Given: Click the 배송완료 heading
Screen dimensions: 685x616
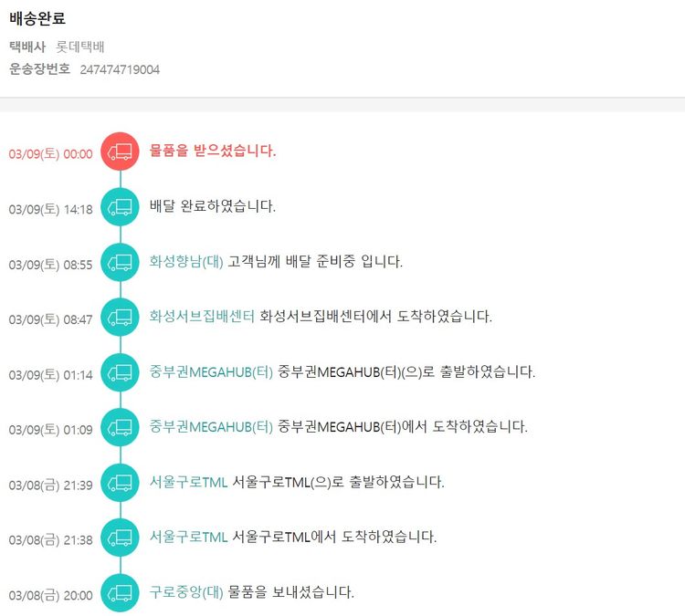Looking at the screenshot, I should [37, 18].
